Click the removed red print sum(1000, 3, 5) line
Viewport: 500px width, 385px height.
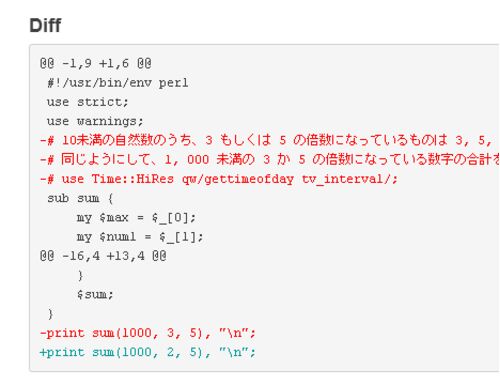(x=148, y=333)
